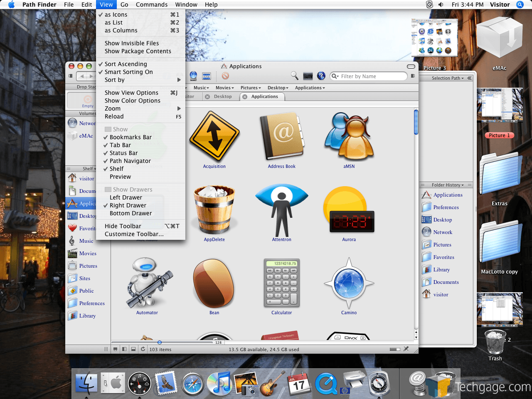Select the Bean application icon
The width and height of the screenshot is (532, 399).
214,283
